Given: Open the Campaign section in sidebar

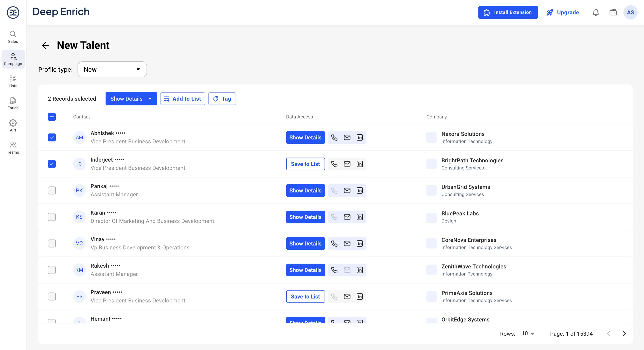Looking at the screenshot, I should coord(13,59).
